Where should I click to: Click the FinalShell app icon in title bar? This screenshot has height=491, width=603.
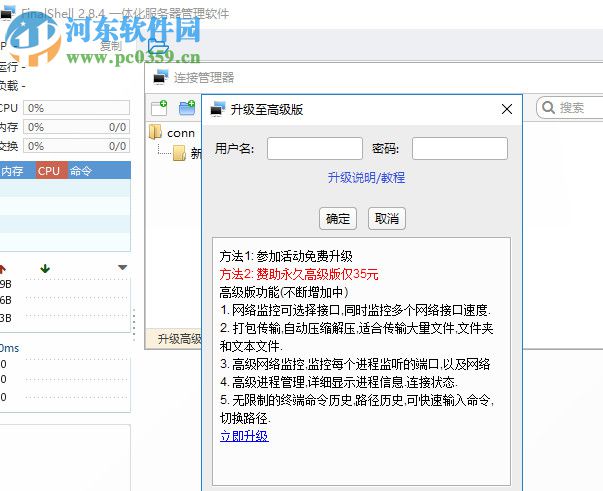point(8,13)
